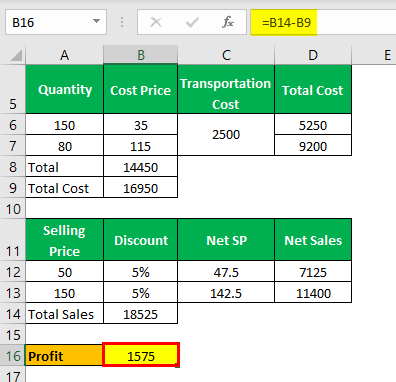Select row 12 header
Viewport: 396px width, 382px height.
click(x=13, y=272)
